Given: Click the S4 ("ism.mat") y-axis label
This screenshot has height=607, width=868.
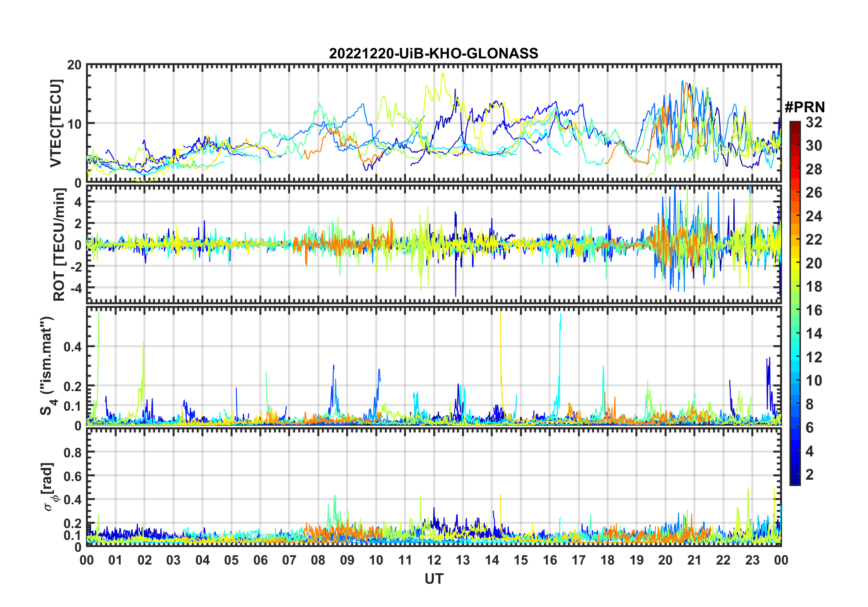Looking at the screenshot, I should [47, 366].
